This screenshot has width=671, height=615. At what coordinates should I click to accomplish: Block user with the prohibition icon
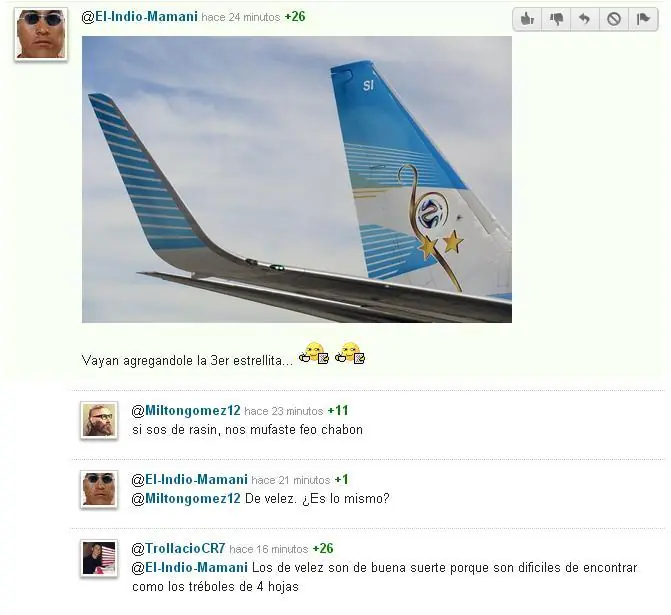pyautogui.click(x=614, y=19)
